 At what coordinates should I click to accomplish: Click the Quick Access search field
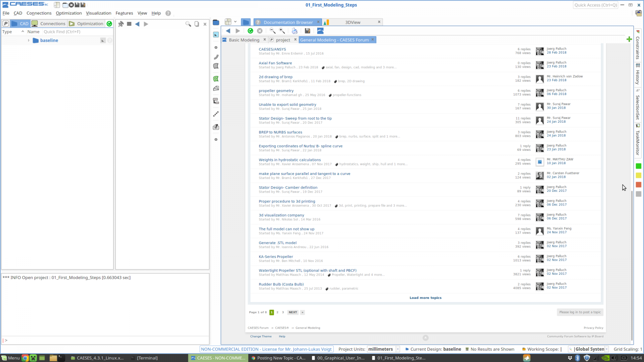595,5
